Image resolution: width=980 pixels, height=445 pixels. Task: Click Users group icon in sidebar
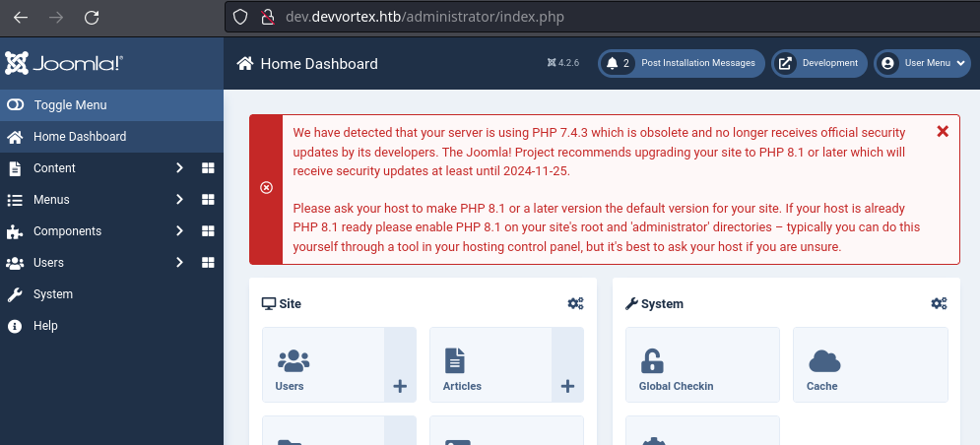click(15, 263)
